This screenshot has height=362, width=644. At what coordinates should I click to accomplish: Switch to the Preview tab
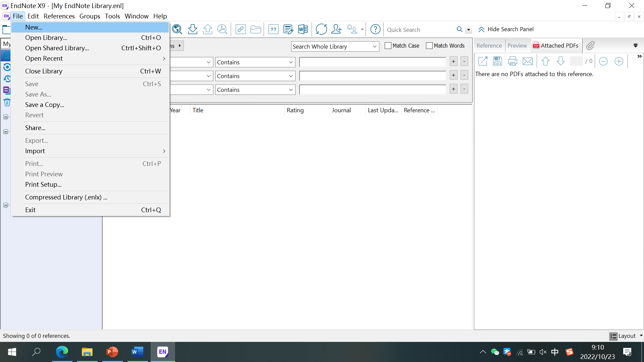click(517, 46)
